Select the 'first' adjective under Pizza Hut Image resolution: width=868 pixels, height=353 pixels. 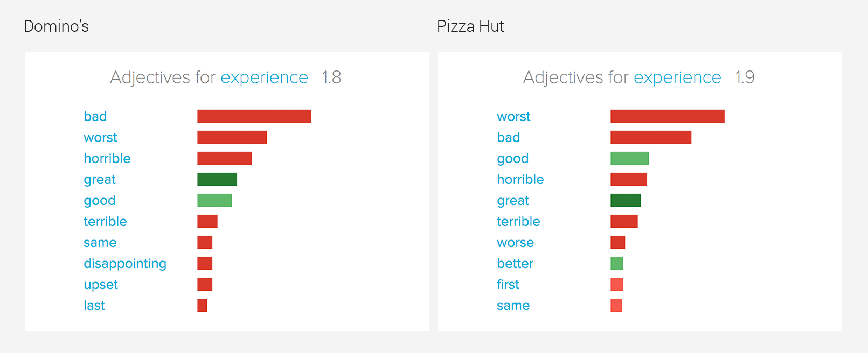pos(508,285)
